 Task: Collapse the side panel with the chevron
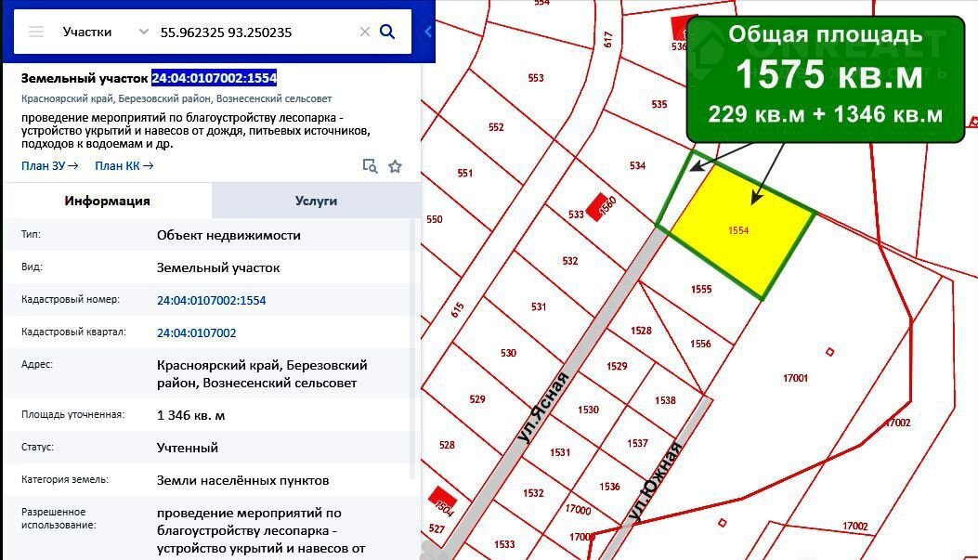428,32
